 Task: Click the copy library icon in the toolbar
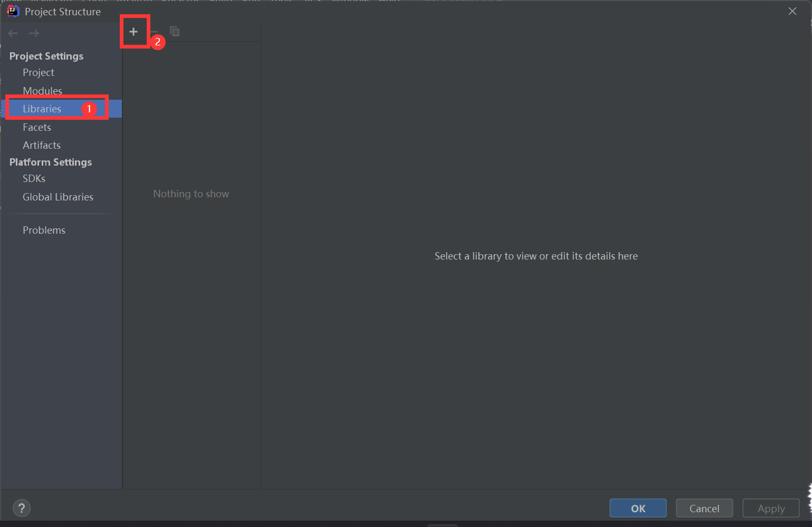(x=175, y=32)
